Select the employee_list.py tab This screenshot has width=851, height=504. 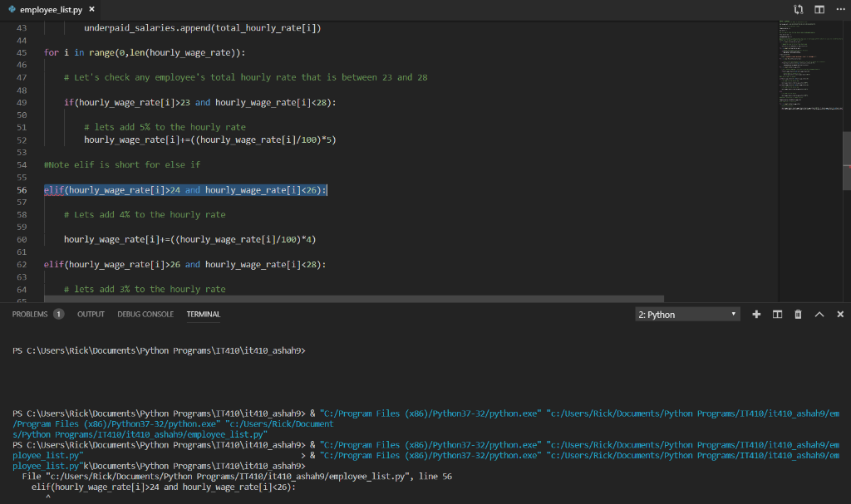(52, 9)
